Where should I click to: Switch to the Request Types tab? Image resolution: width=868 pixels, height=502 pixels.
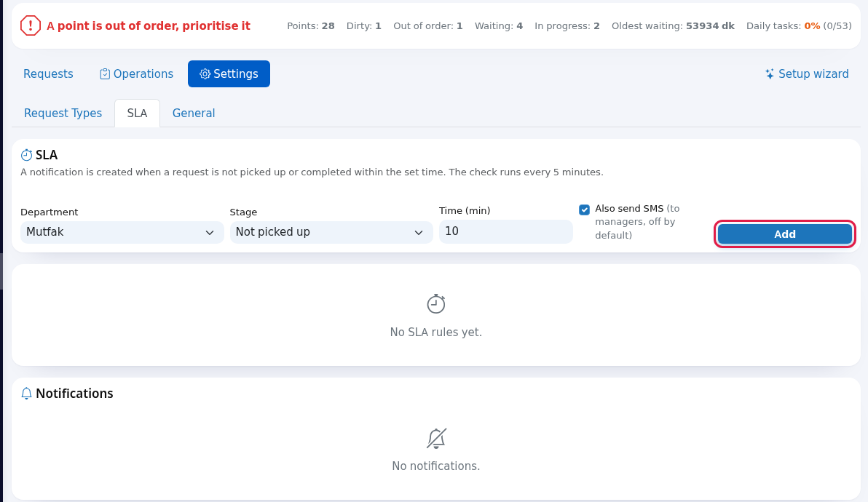[x=63, y=113]
